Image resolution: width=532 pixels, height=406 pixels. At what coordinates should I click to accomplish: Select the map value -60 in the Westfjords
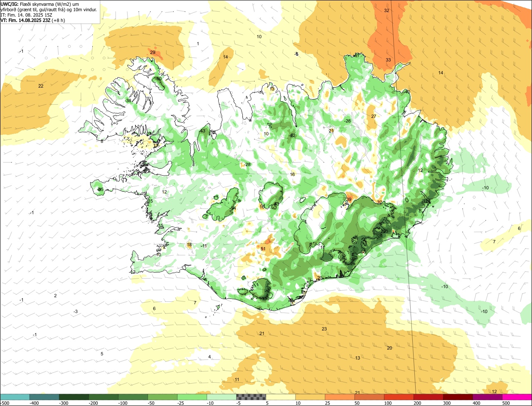point(158,79)
